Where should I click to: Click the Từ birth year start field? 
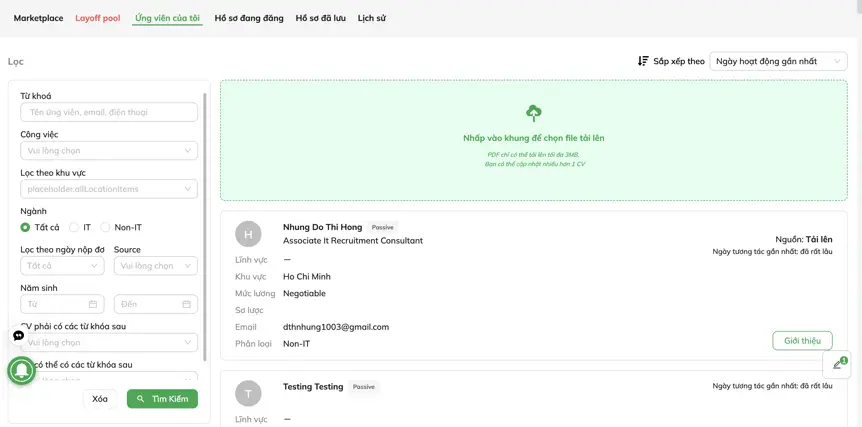62,304
